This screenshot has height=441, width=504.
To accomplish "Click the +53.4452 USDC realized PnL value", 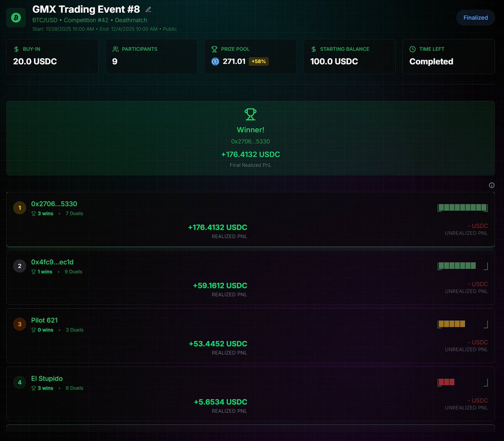I will pos(218,344).
